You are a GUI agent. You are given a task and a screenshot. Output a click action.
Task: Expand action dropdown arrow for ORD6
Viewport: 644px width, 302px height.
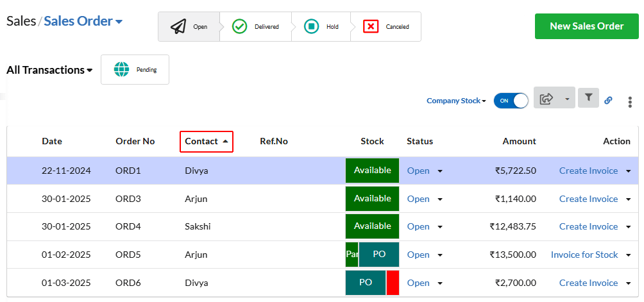628,283
